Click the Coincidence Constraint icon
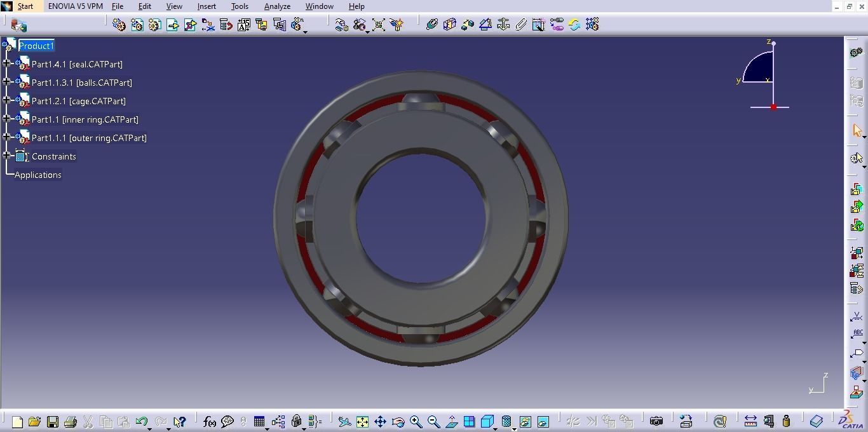Image resolution: width=868 pixels, height=432 pixels. tap(431, 25)
